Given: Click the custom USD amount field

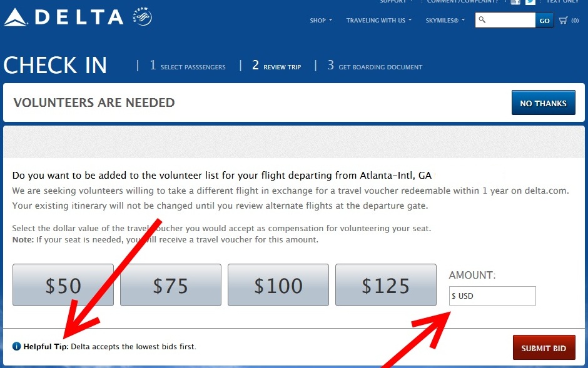Looking at the screenshot, I should tap(492, 296).
